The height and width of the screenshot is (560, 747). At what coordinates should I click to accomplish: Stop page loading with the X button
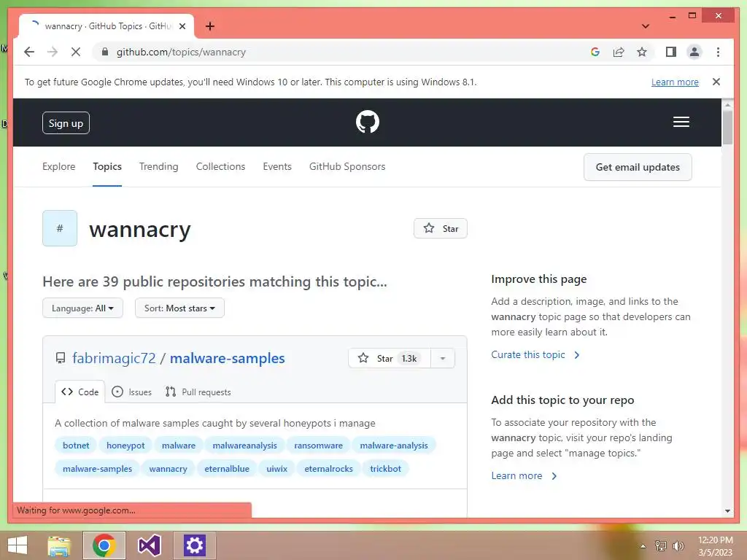click(76, 52)
